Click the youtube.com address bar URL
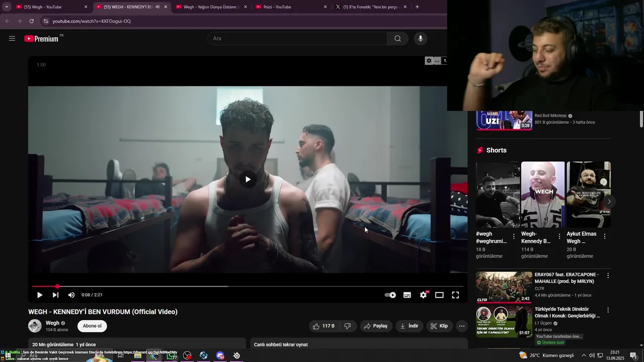Screen dimensions: 644x362 pyautogui.click(x=92, y=21)
